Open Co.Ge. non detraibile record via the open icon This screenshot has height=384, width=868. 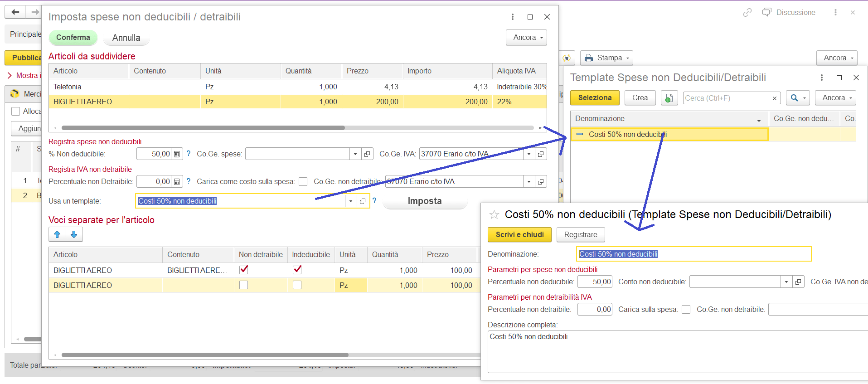click(x=541, y=182)
